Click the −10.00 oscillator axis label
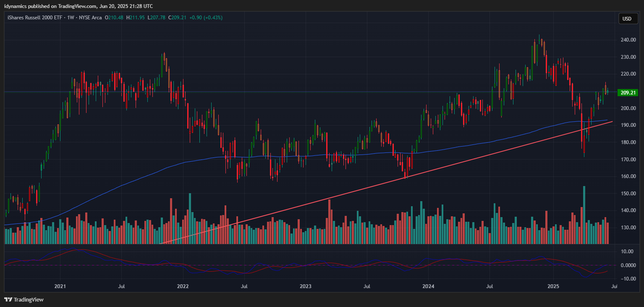 pyautogui.click(x=628, y=279)
